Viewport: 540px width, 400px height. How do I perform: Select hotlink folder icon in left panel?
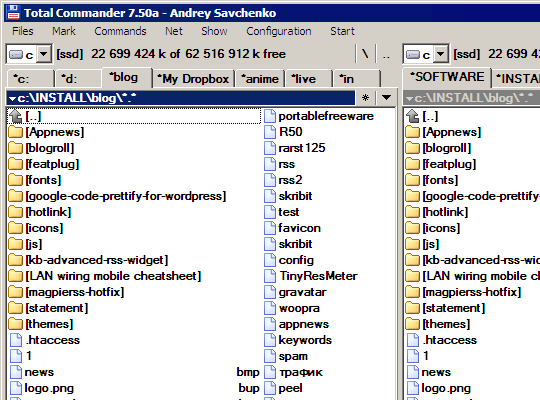point(15,212)
